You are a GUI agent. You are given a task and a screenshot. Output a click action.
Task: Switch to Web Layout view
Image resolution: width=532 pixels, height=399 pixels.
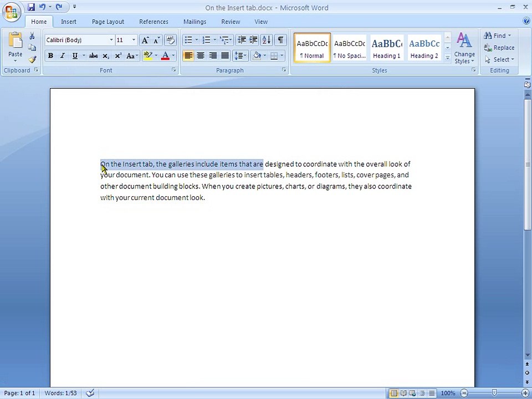(x=412, y=393)
